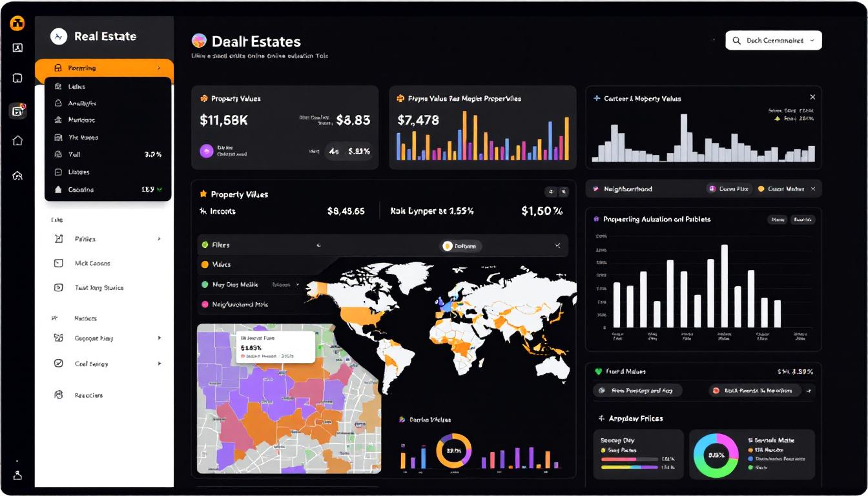This screenshot has width=868, height=496.
Task: Click the calendar icon with red notification badge
Action: (17, 110)
